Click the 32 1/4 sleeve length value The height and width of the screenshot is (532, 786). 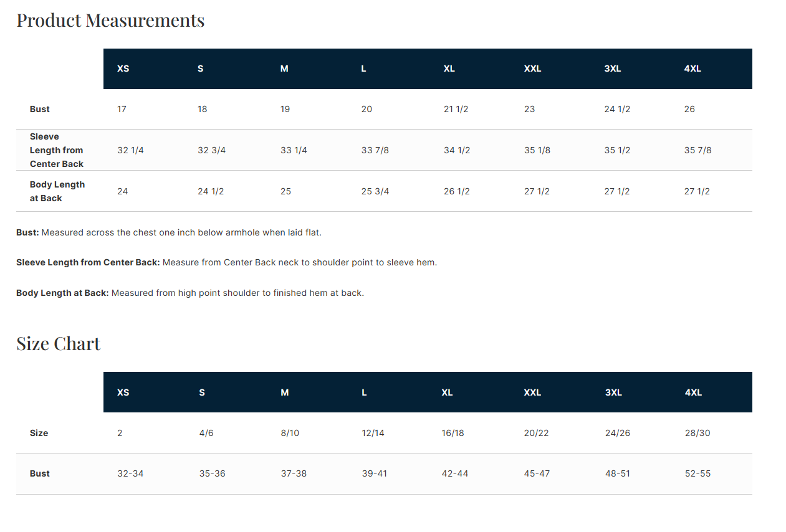[x=130, y=150]
